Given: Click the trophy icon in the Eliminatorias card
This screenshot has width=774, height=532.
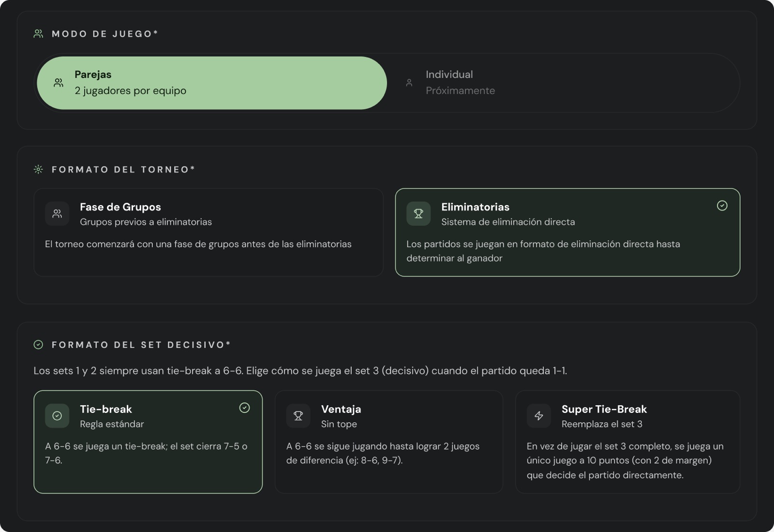Looking at the screenshot, I should tap(418, 214).
